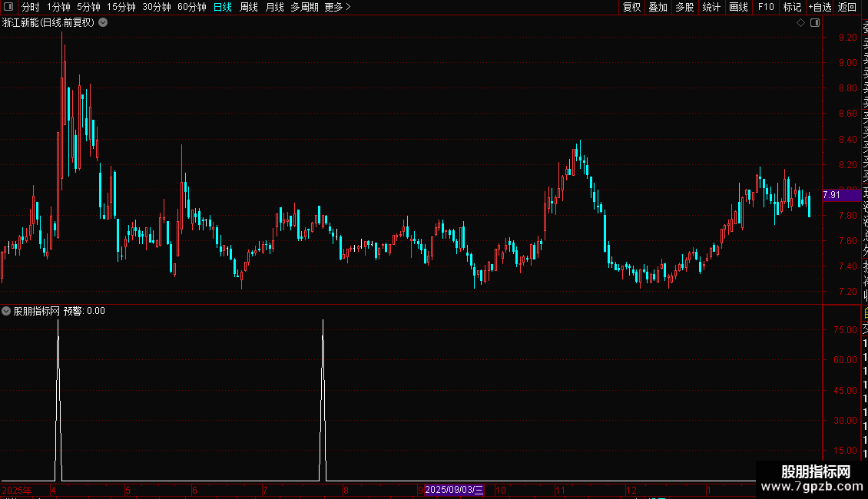The image size is (868, 499).
Task: Click the diamond icon in chart header
Action: 800,23
